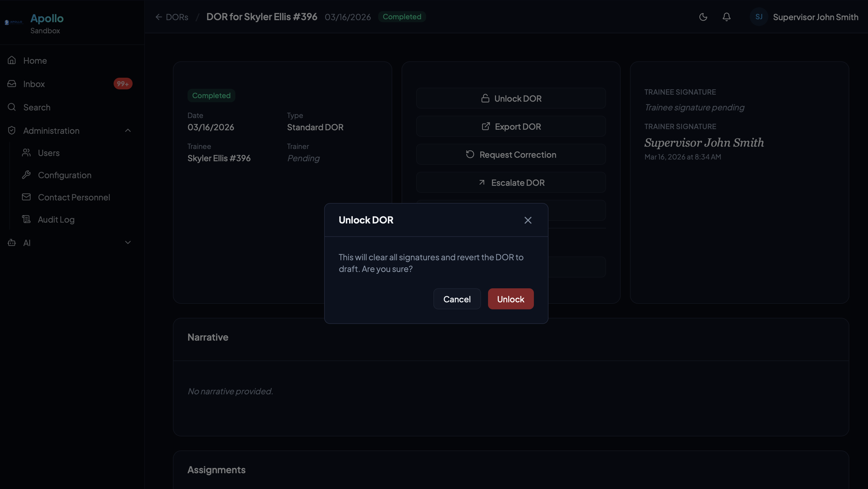The image size is (868, 489).
Task: Collapse the Administration section
Action: click(128, 130)
